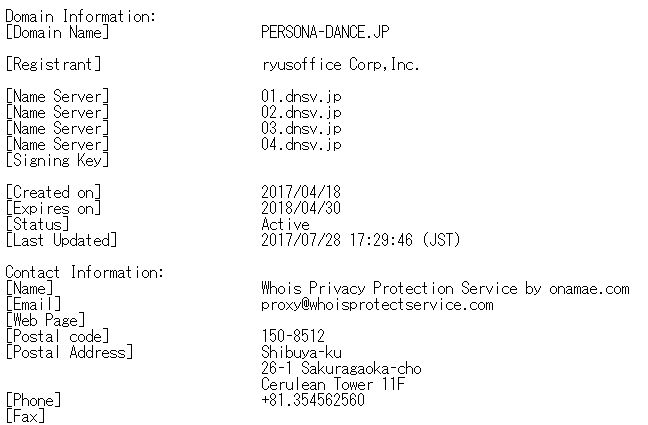The height and width of the screenshot is (425, 648).
Task: Click the name server 04.dnsv.jp
Action: (301, 144)
